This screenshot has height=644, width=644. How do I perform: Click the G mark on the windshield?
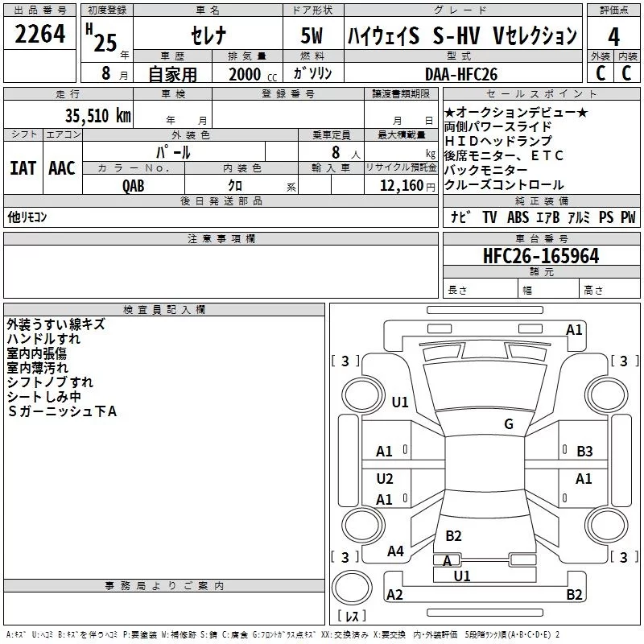[x=508, y=424]
